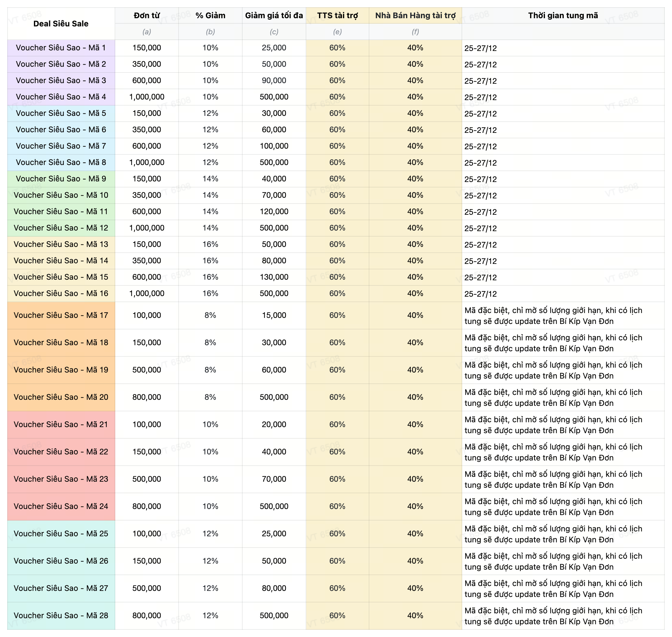Click the Deal Siêu Sale header cell
The height and width of the screenshot is (637, 672).
click(x=61, y=23)
